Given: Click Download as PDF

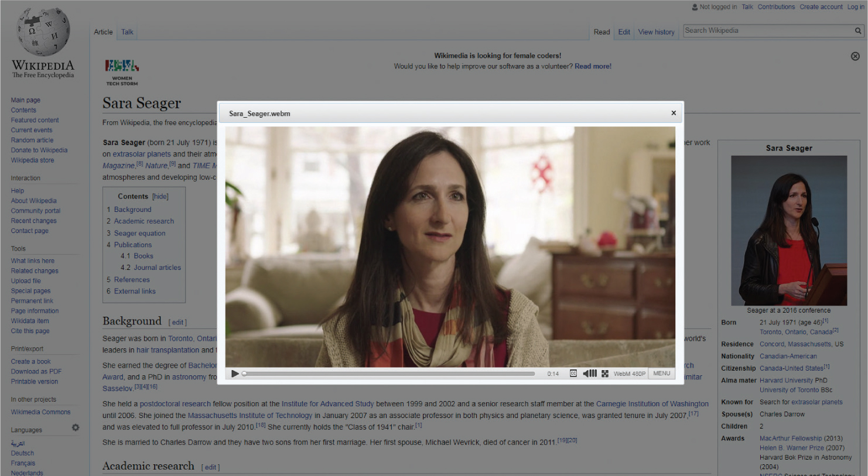Looking at the screenshot, I should (x=36, y=371).
